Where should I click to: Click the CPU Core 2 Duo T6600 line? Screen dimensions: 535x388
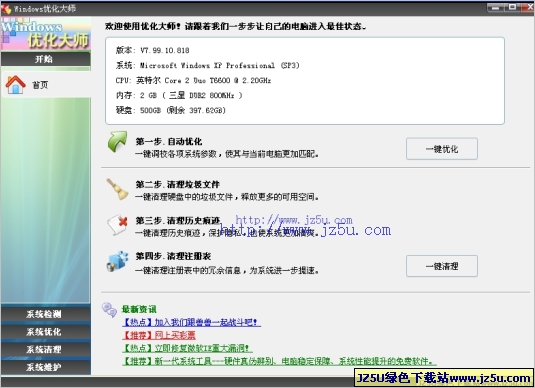[x=193, y=81]
